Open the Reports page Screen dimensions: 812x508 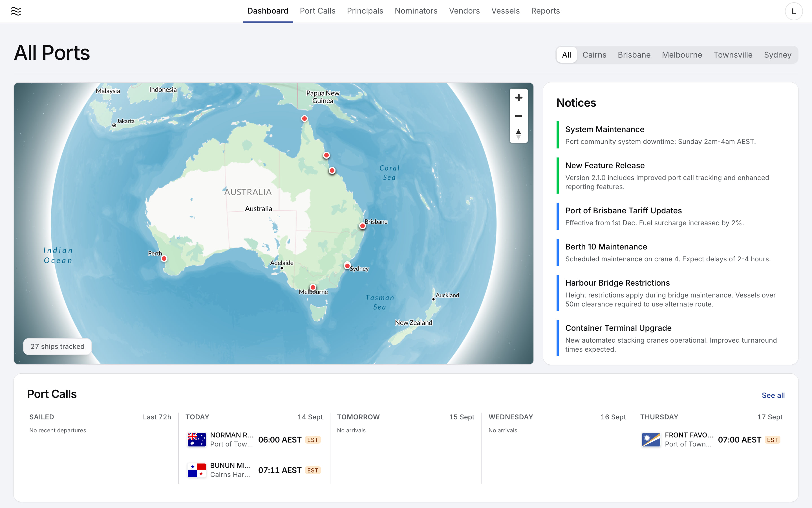[545, 11]
